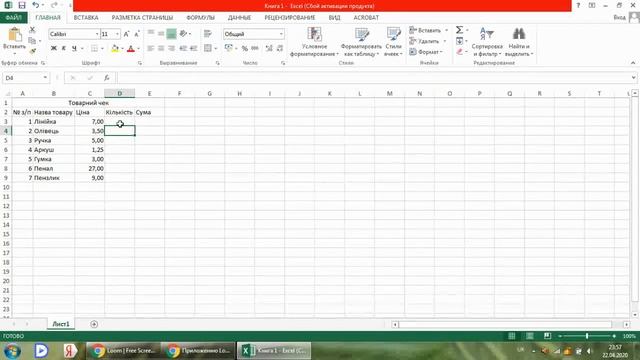Adjust the zoom slider in status bar

point(587,336)
